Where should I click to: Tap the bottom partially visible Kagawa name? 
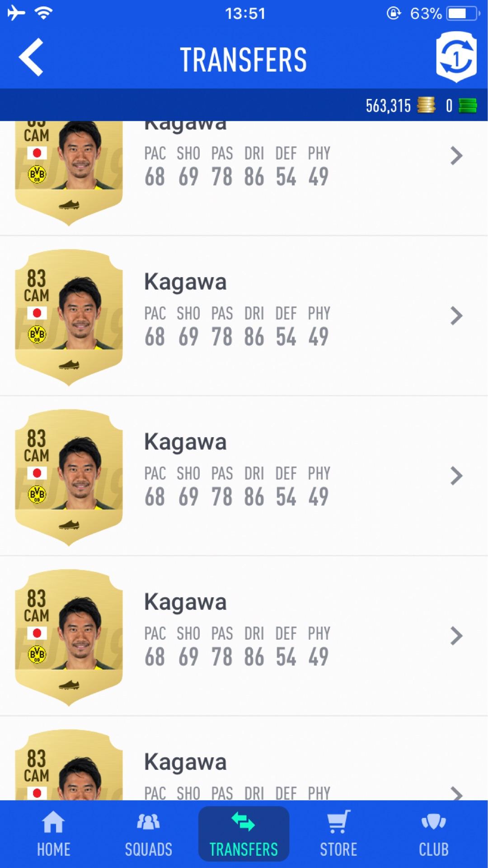(185, 762)
